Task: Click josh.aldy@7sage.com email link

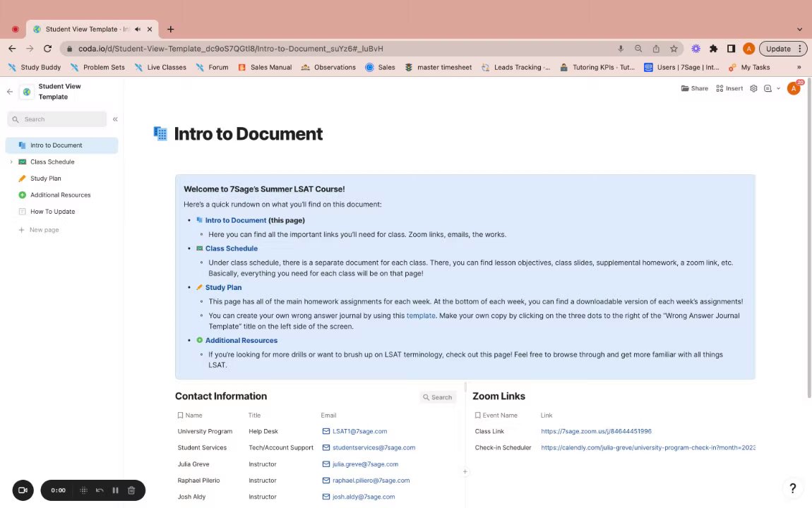Action: tap(364, 497)
